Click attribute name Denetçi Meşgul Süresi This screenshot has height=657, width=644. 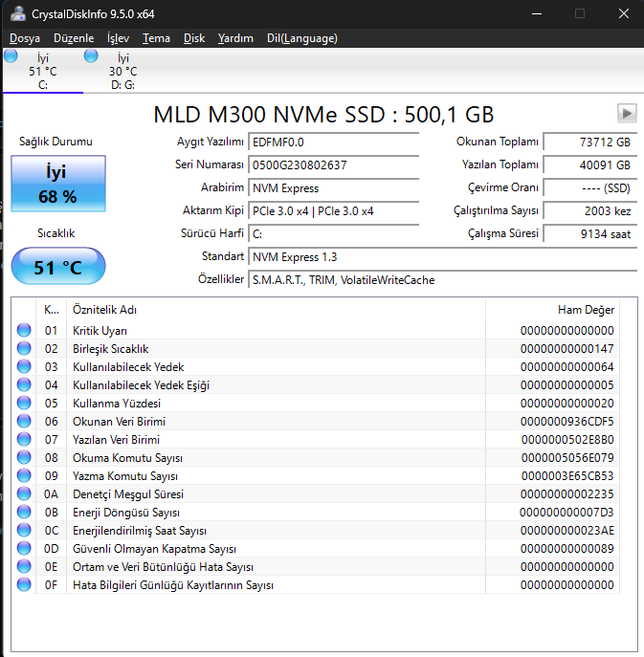pos(128,494)
